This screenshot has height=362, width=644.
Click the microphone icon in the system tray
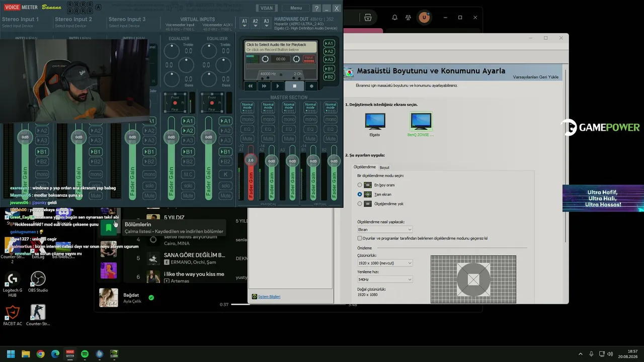point(591,354)
